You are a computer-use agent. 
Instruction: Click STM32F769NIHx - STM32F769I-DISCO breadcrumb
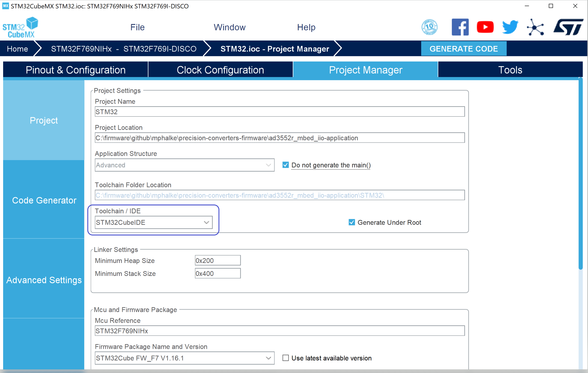pos(124,49)
